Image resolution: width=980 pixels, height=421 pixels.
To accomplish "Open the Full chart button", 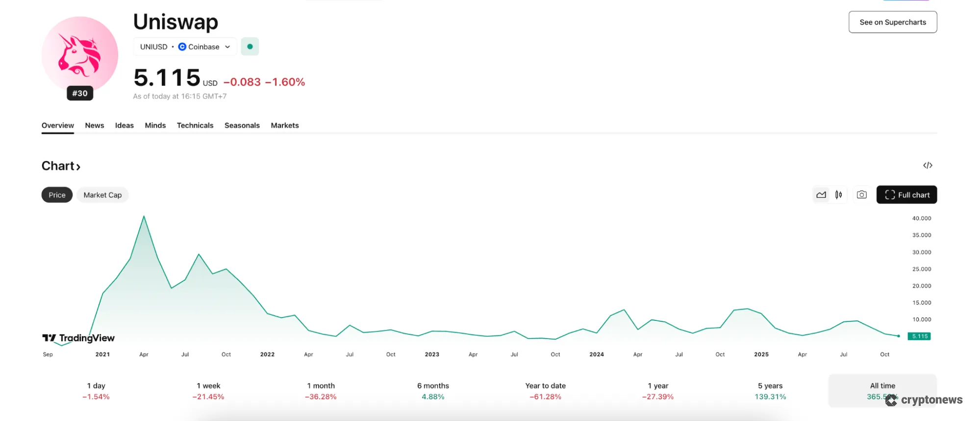I will point(906,195).
